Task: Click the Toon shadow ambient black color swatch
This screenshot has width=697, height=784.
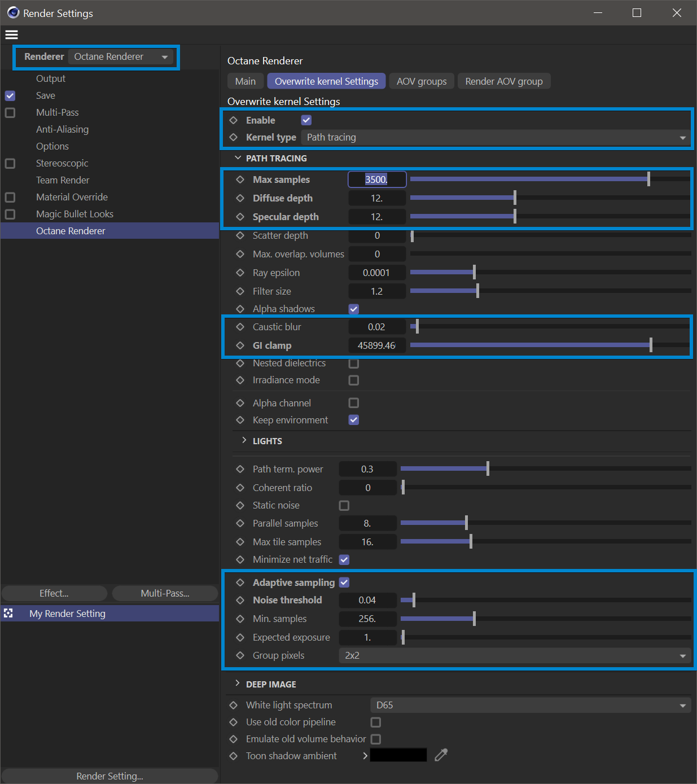Action: 398,755
